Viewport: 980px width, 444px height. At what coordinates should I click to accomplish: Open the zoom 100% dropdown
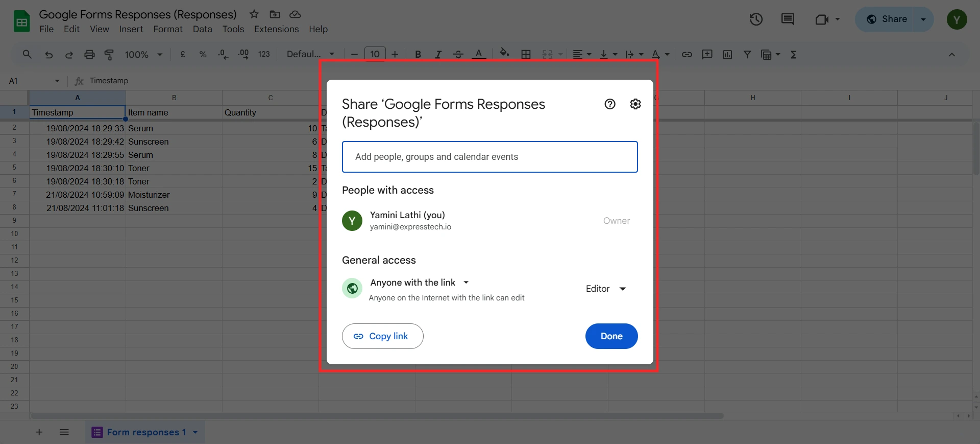click(144, 54)
